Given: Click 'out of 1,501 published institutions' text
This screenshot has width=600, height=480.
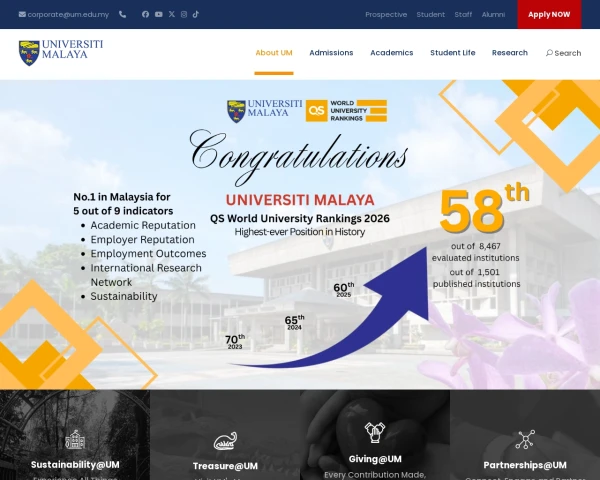Looking at the screenshot, I should (476, 278).
